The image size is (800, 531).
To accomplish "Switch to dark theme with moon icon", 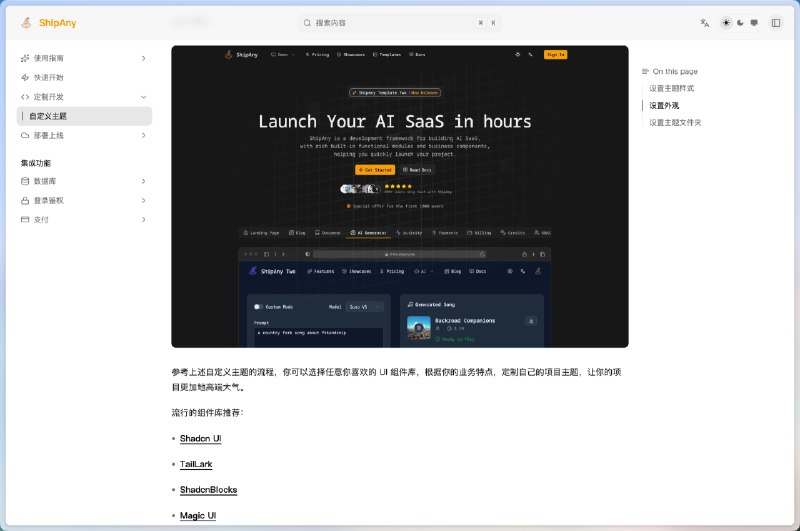I will [x=740, y=22].
